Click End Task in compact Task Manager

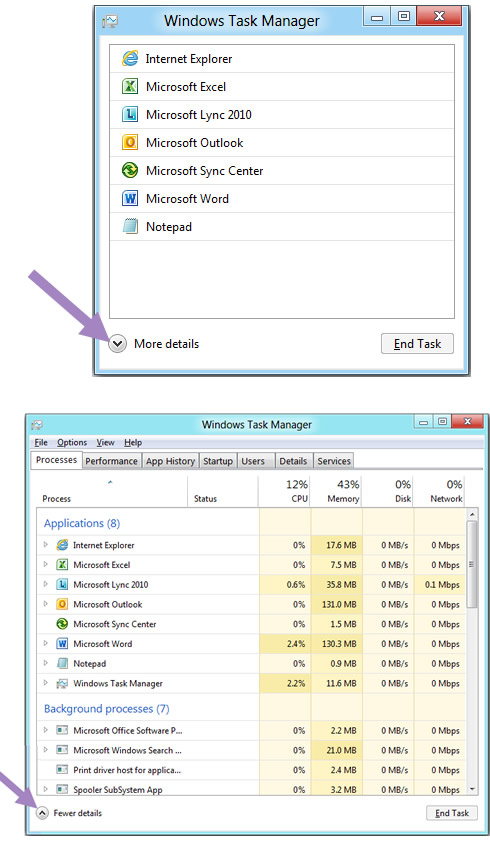(x=417, y=344)
